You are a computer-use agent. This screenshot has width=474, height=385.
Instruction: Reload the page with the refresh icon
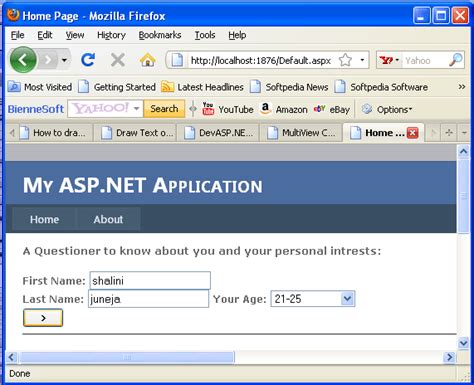88,60
